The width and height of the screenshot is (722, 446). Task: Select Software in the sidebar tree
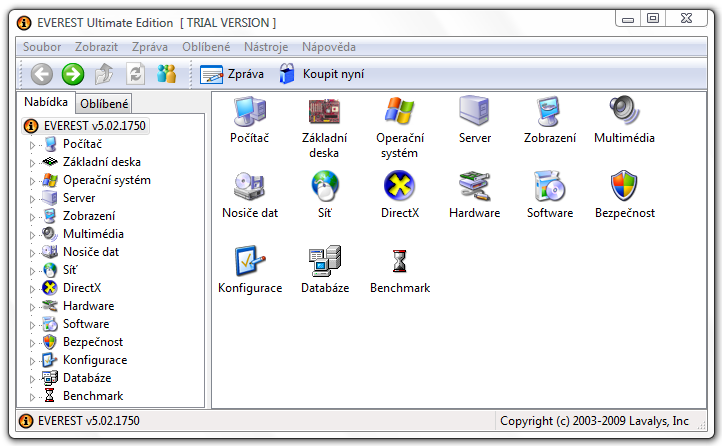[86, 324]
